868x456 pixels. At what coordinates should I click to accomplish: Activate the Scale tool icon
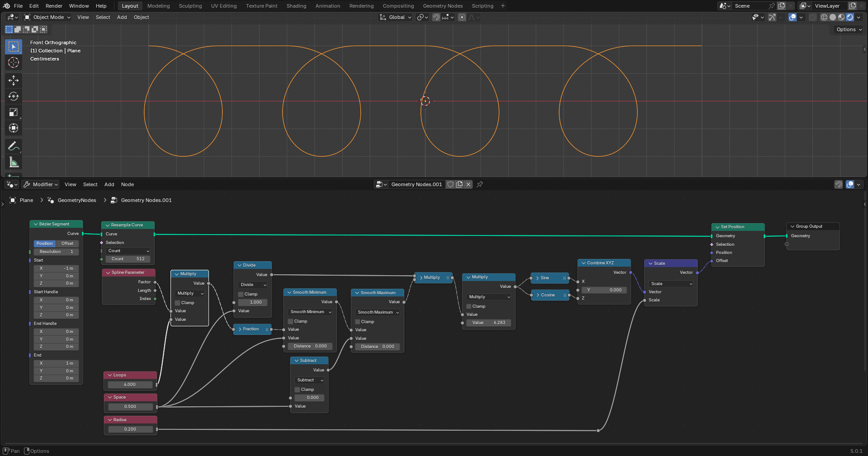pos(14,112)
